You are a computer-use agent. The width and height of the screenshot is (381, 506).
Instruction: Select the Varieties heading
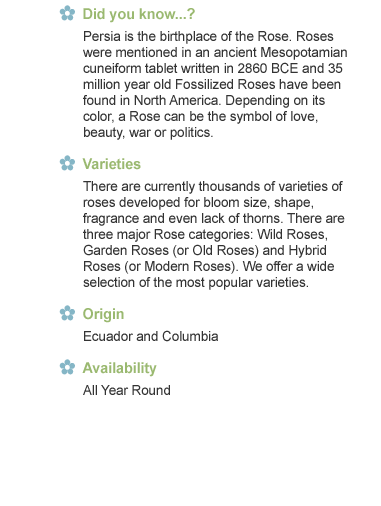click(112, 164)
